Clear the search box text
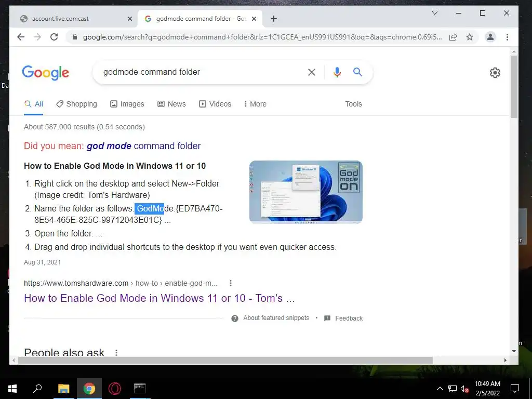Viewport: 532px width, 399px height. click(x=312, y=72)
